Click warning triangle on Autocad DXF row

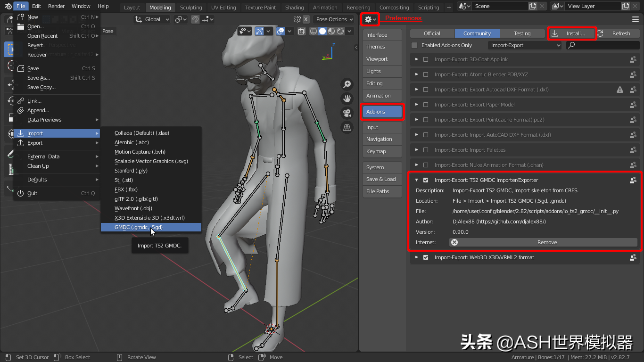pos(620,90)
